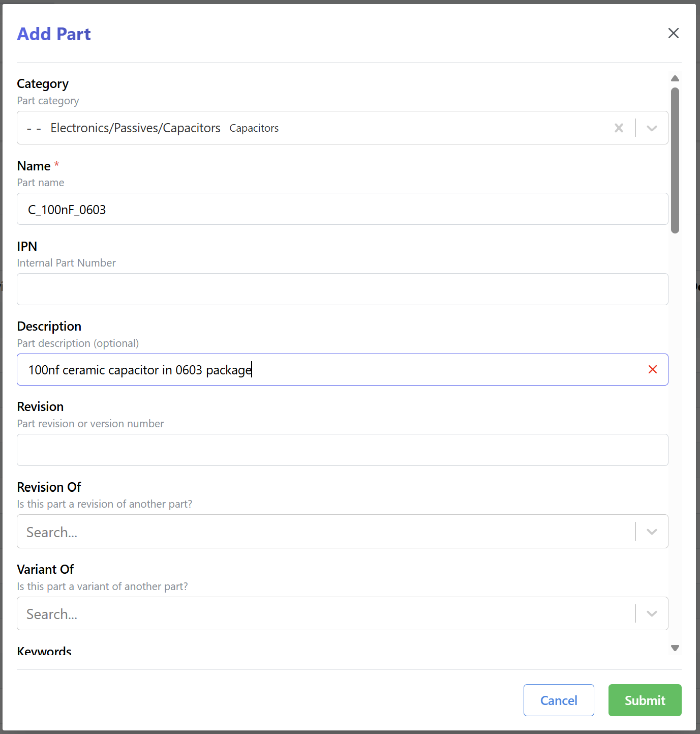Expand the Category dropdown chevron
This screenshot has width=700, height=734.
click(652, 128)
